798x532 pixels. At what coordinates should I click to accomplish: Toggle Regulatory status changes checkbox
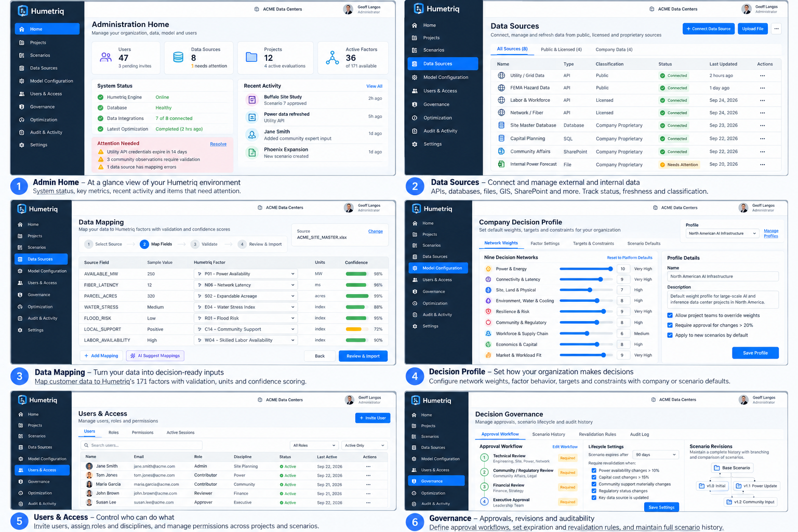pyautogui.click(x=594, y=491)
